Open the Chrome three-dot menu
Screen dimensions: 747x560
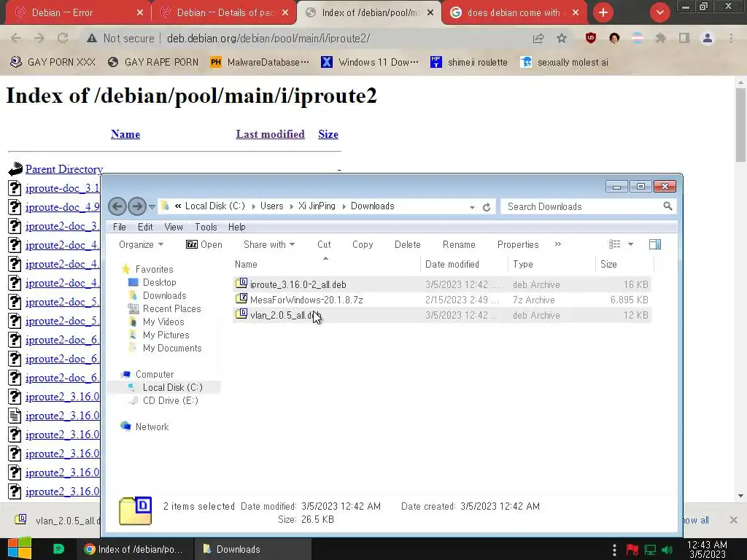pyautogui.click(x=731, y=38)
